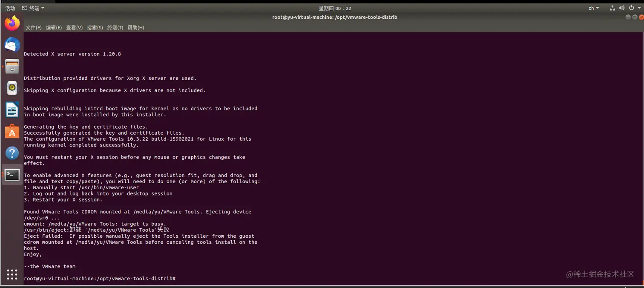
Task: Click the 'Generating the key and certificate files.' line
Action: [86, 127]
